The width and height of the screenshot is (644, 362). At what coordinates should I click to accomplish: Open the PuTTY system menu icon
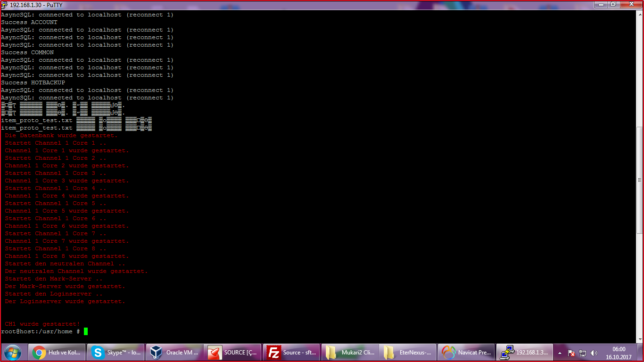[x=5, y=5]
